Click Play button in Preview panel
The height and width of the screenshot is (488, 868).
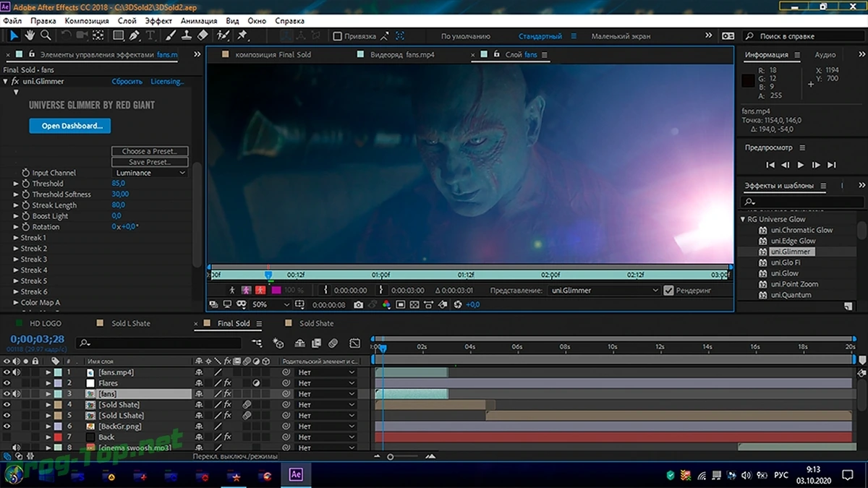(801, 166)
